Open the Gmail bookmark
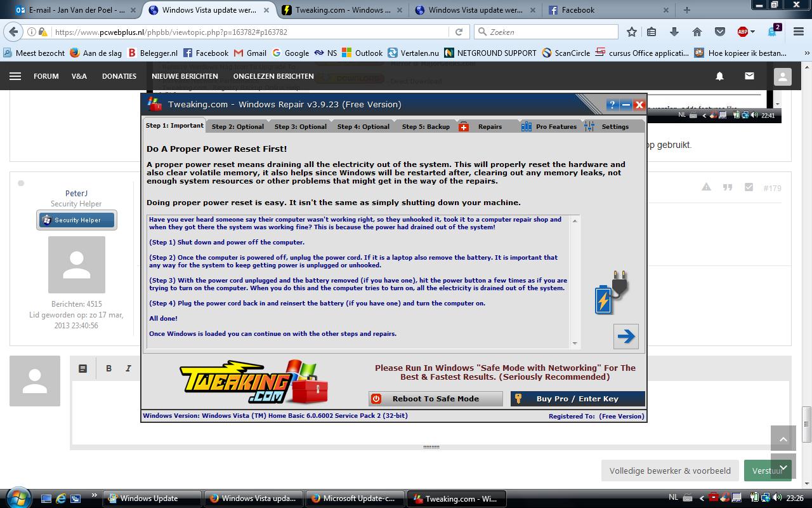The width and height of the screenshot is (812, 508). pyautogui.click(x=250, y=53)
